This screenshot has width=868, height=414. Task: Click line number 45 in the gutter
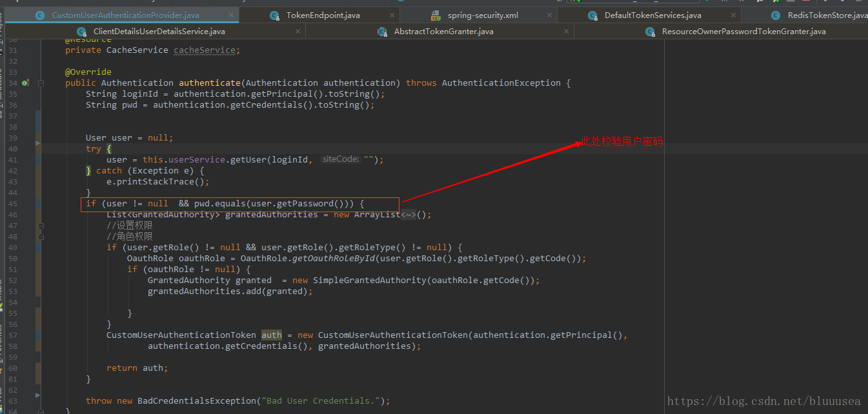(13, 204)
